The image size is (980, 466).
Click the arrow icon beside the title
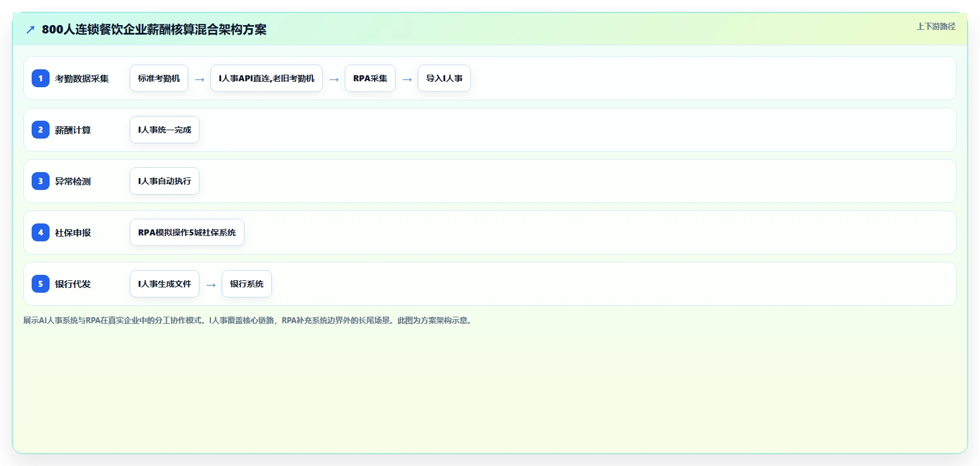tap(30, 29)
